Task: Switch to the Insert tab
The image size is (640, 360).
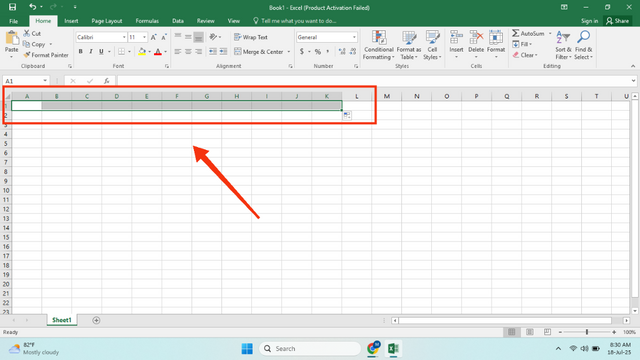Action: click(71, 21)
